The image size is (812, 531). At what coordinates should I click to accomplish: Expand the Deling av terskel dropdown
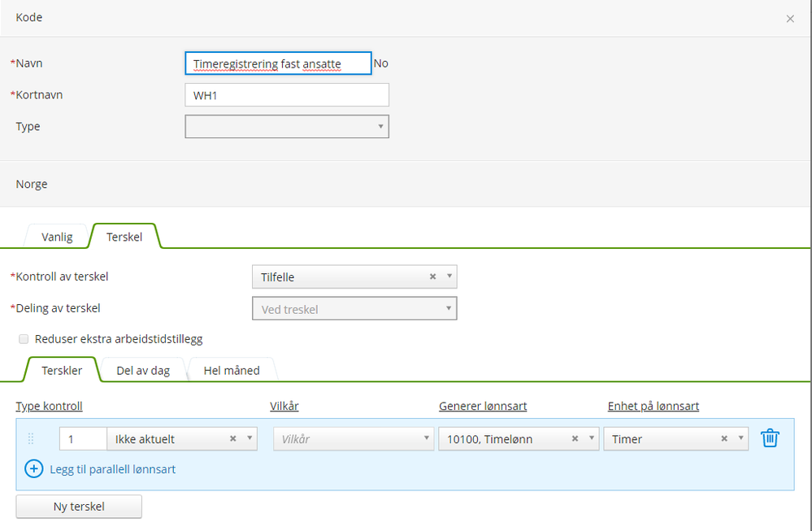coord(354,309)
